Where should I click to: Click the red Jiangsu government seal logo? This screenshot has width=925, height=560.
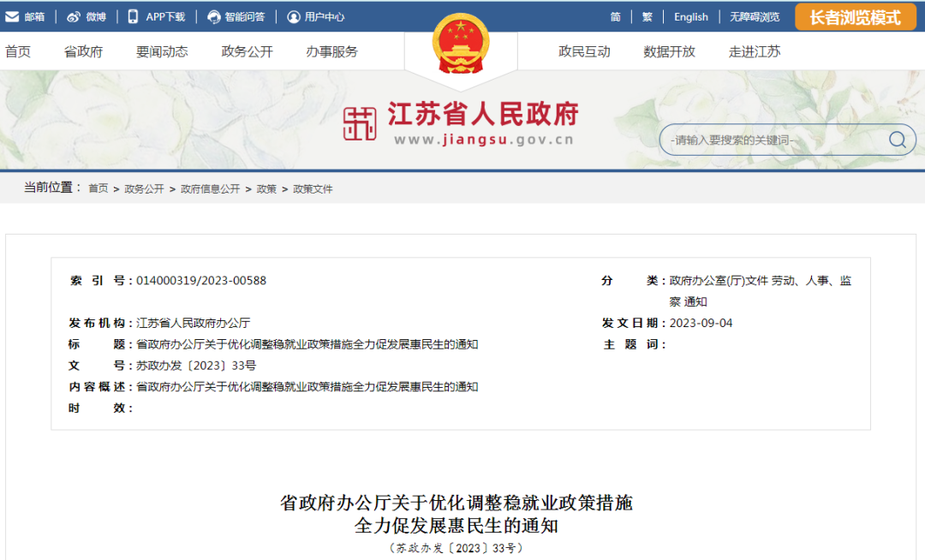point(360,125)
